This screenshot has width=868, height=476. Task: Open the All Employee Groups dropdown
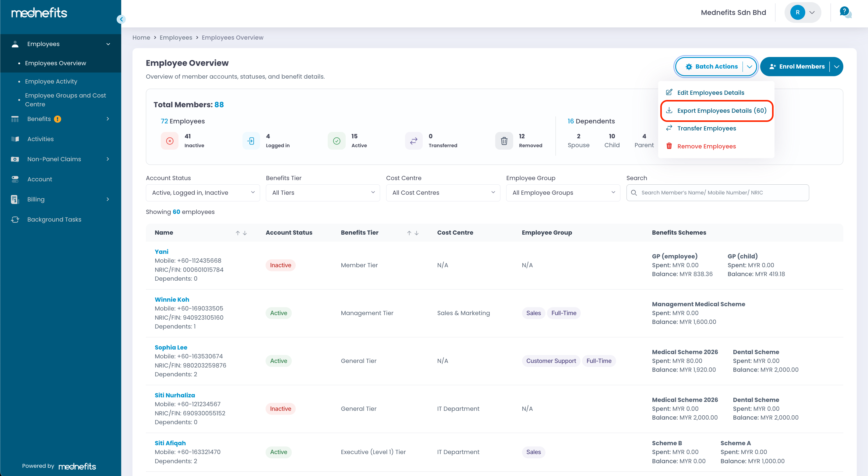click(x=563, y=193)
